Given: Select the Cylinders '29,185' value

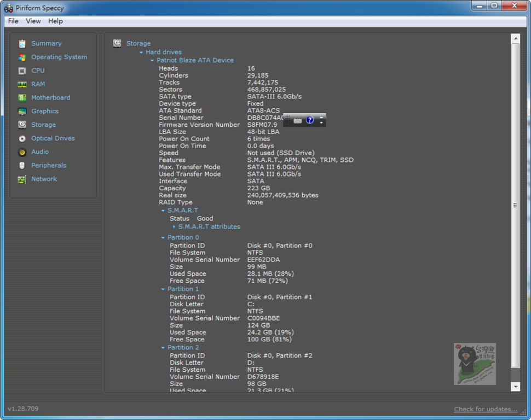Looking at the screenshot, I should coord(257,75).
